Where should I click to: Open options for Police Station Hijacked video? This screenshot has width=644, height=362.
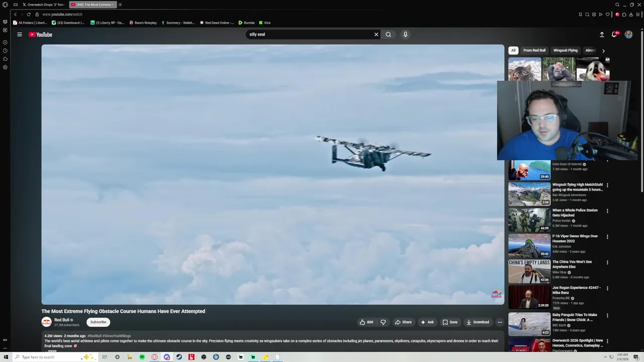[x=607, y=211]
